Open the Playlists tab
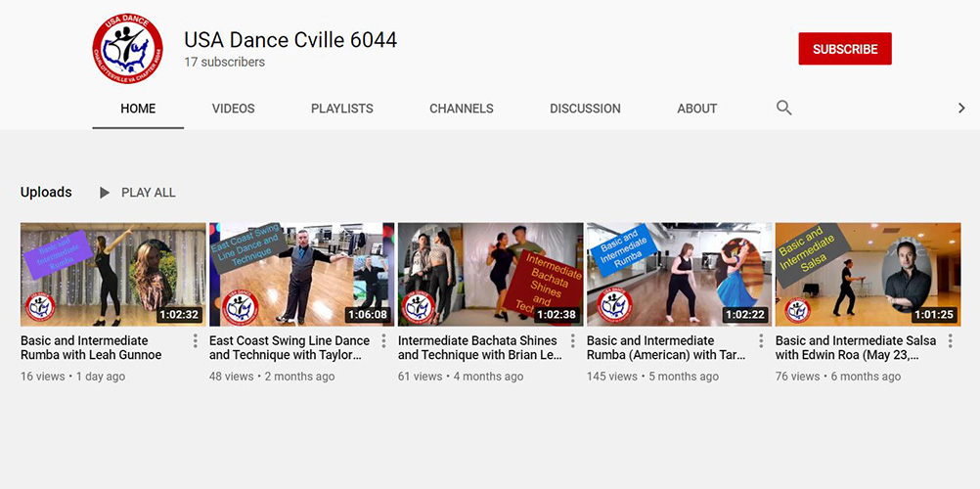This screenshot has width=980, height=489. 342,109
